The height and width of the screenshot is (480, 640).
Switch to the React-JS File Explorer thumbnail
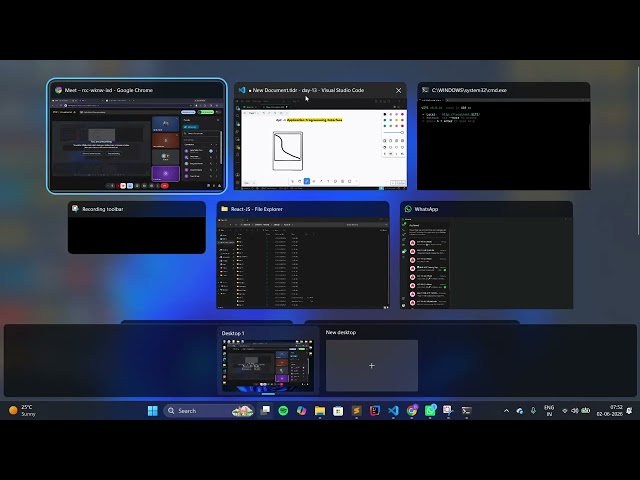click(303, 255)
